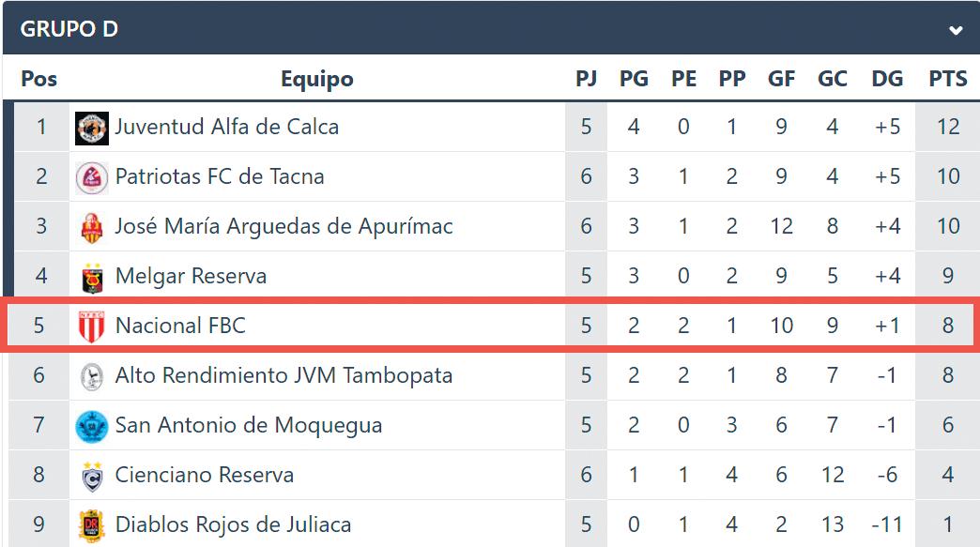This screenshot has height=547, width=980.
Task: Click the GF column header
Action: pyautogui.click(x=781, y=79)
